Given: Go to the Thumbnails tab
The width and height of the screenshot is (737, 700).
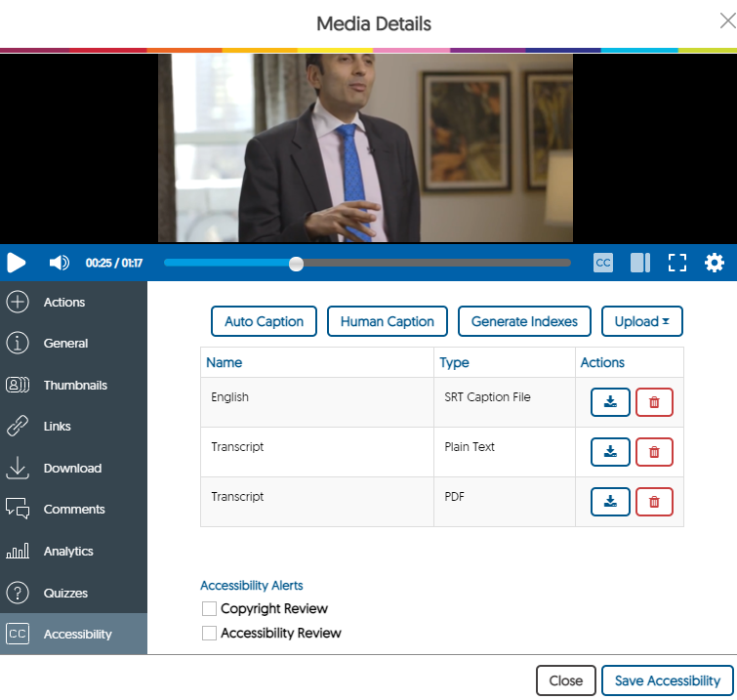Looking at the screenshot, I should coord(74,385).
